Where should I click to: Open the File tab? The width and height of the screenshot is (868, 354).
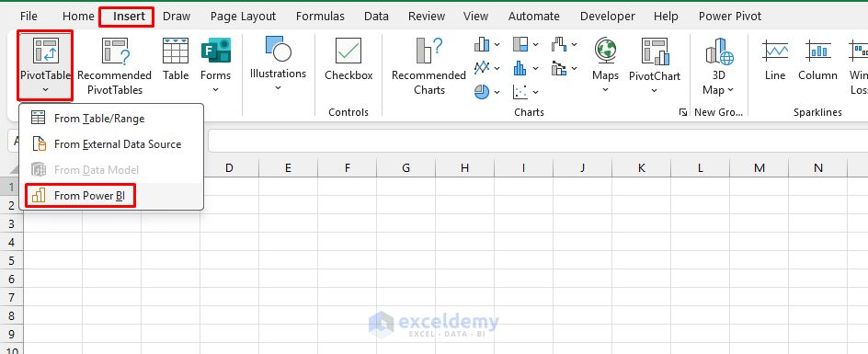tap(29, 16)
